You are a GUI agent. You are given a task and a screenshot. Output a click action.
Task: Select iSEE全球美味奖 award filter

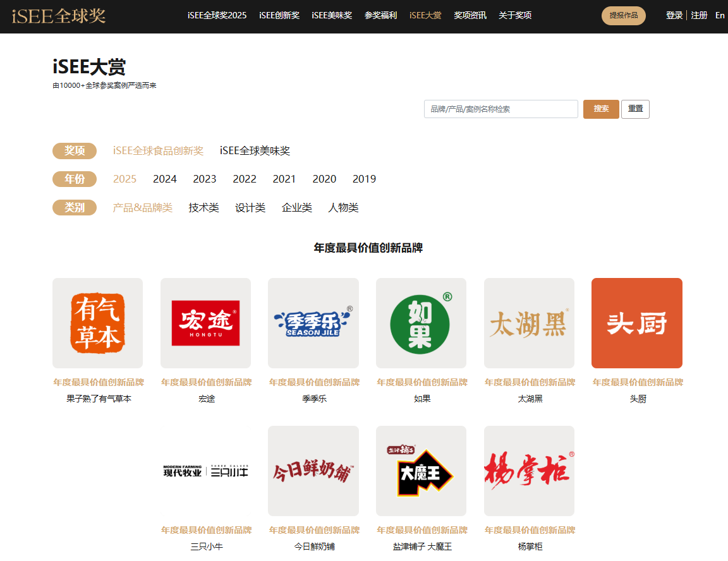[x=255, y=151]
